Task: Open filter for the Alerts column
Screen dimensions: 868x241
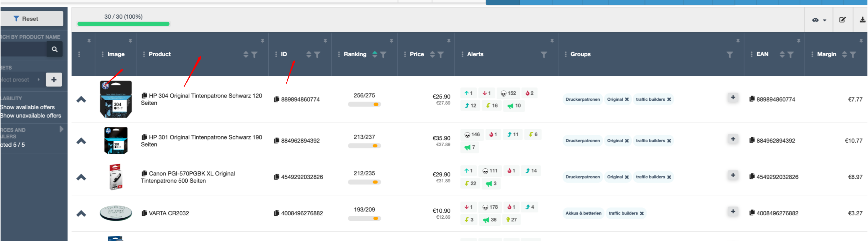Action: [x=544, y=55]
